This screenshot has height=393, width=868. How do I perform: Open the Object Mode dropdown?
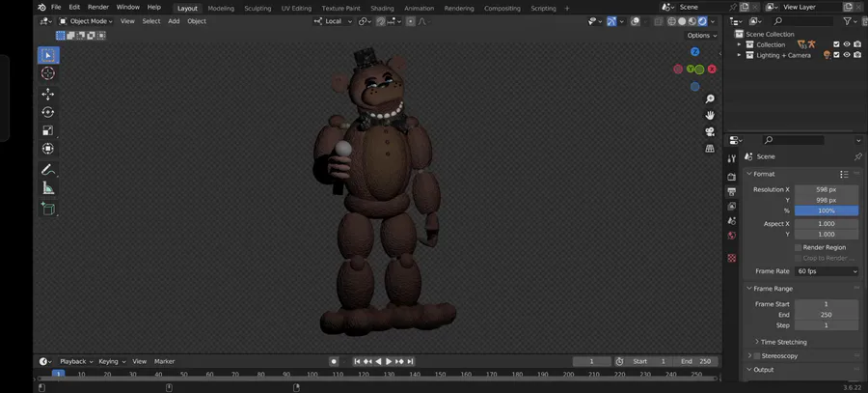pyautogui.click(x=86, y=21)
